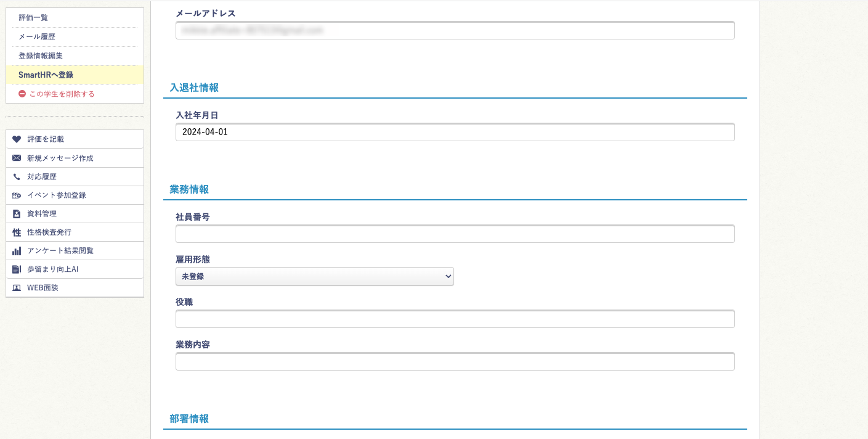Click into the 社員番号 input field
The height and width of the screenshot is (439, 868).
[x=455, y=234]
